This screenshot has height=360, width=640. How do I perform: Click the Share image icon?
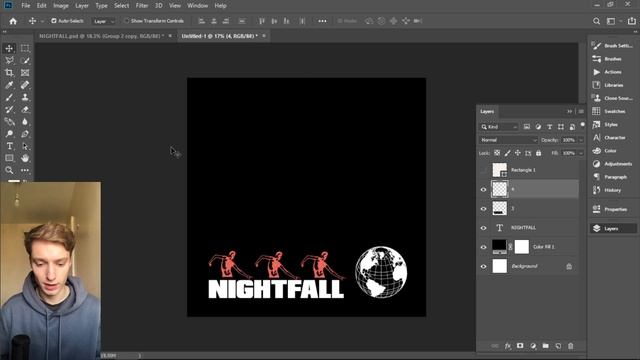(631, 21)
